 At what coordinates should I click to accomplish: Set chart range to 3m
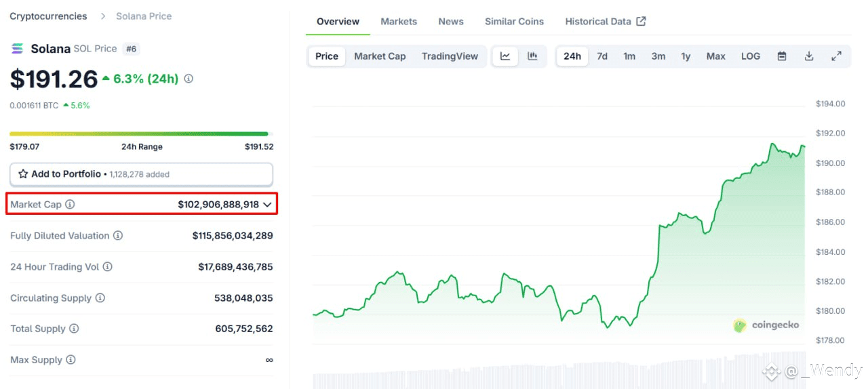[658, 56]
